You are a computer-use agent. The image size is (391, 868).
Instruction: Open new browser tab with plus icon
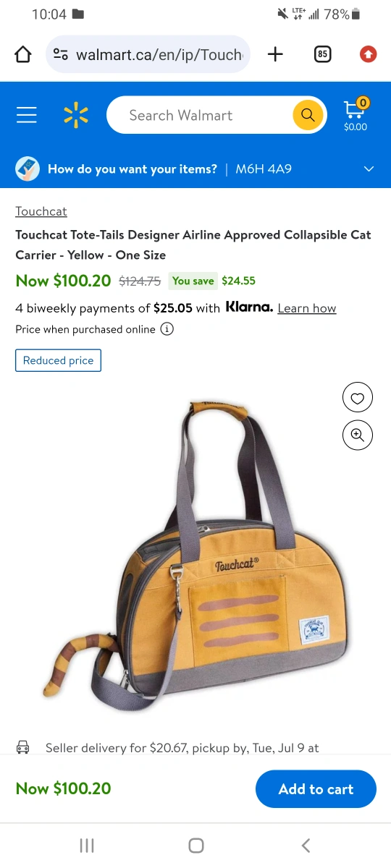click(275, 54)
